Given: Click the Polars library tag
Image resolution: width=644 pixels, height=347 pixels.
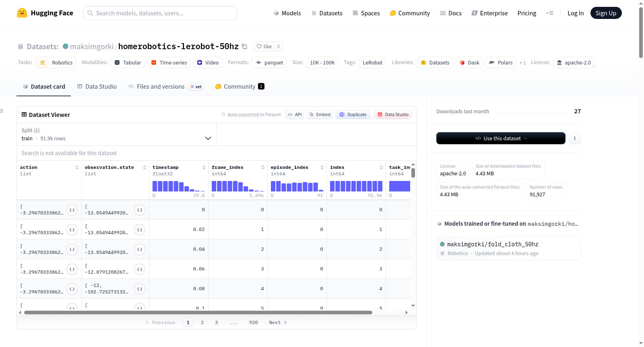Looking at the screenshot, I should click(x=501, y=62).
